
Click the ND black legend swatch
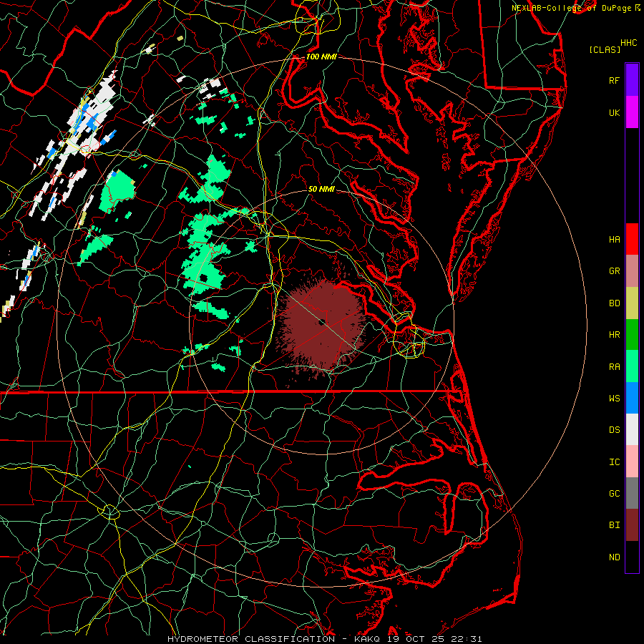[x=632, y=557]
